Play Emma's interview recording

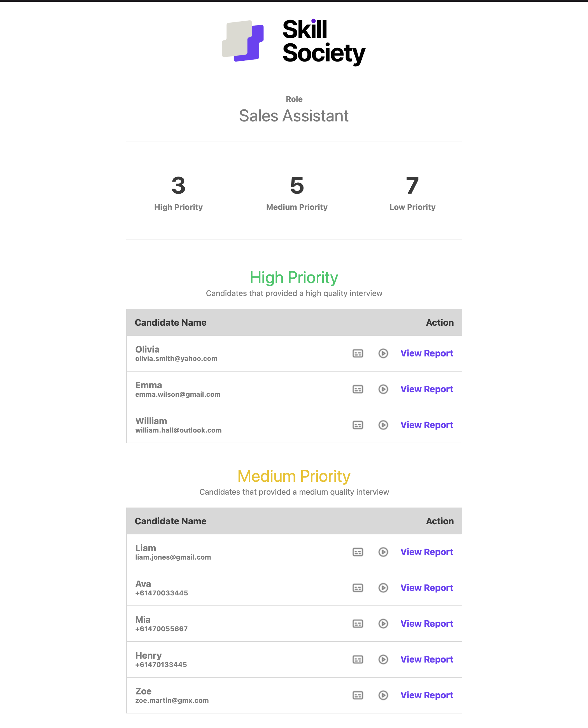point(383,389)
